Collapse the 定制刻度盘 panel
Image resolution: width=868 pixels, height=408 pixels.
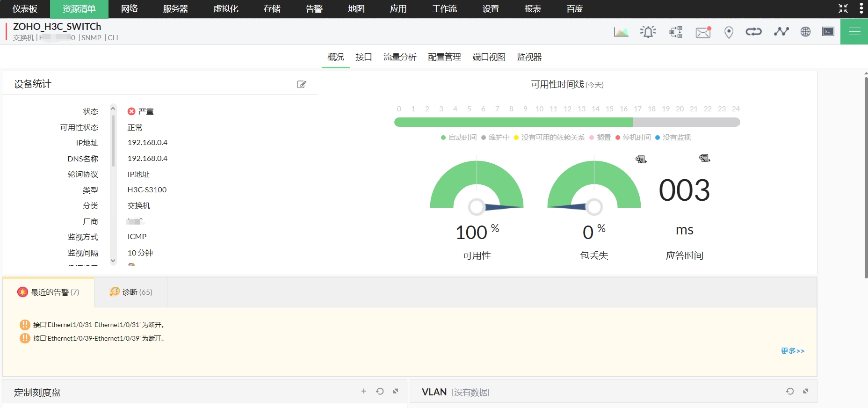(396, 391)
